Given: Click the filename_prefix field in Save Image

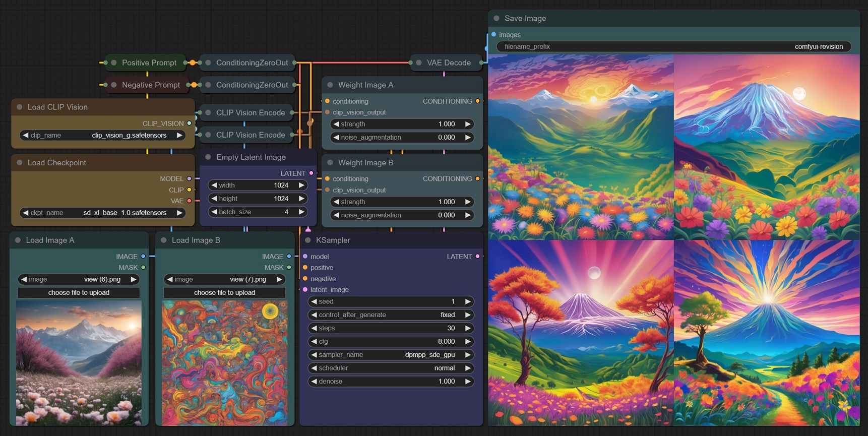Looking at the screenshot, I should [673, 47].
